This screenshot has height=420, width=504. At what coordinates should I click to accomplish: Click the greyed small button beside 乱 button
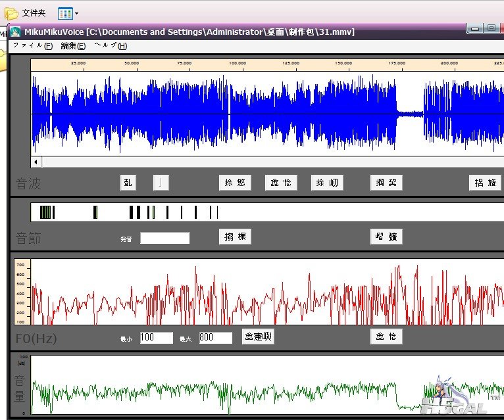point(161,183)
